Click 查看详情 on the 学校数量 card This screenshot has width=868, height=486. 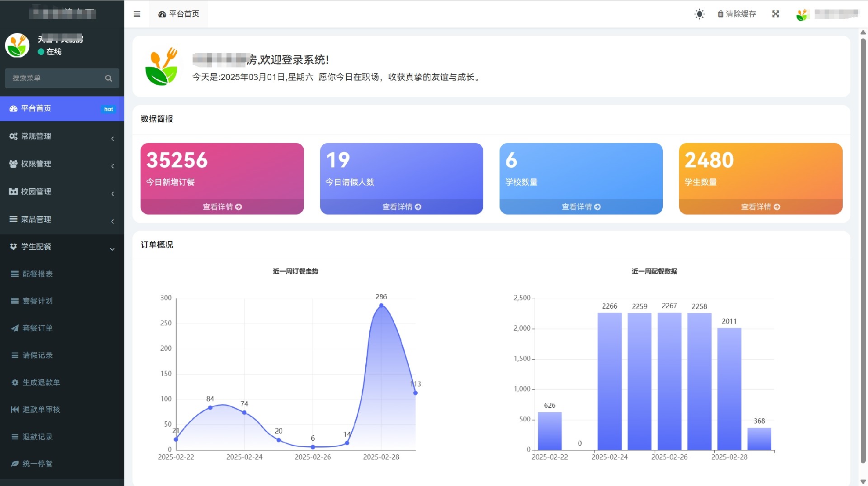pos(581,207)
